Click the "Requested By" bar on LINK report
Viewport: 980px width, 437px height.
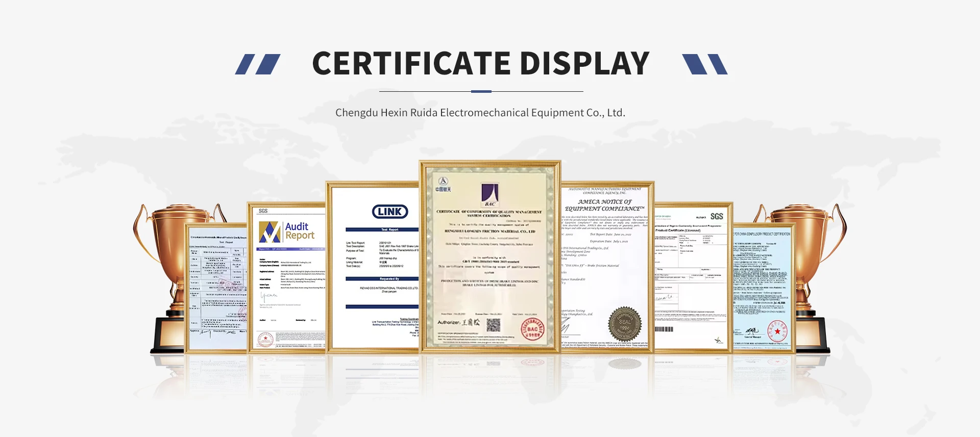click(382, 279)
